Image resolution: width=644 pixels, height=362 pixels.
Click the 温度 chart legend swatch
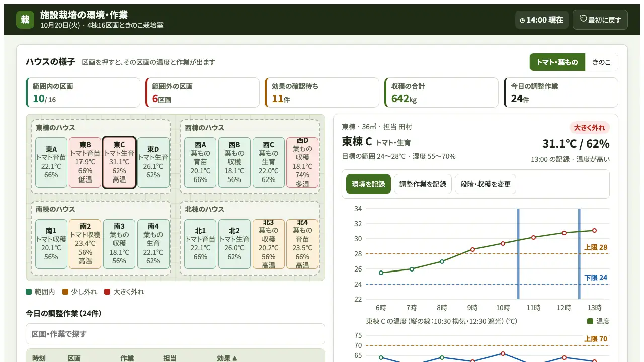[590, 321]
